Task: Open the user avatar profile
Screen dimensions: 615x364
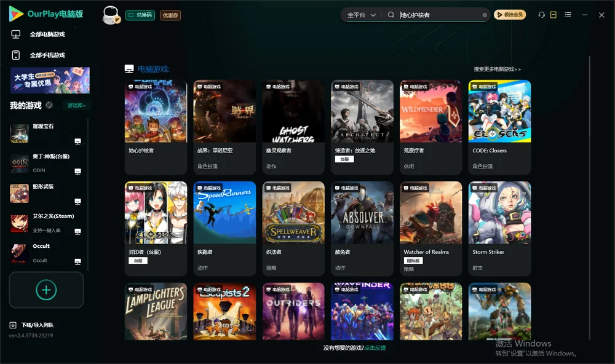Action: tap(111, 15)
